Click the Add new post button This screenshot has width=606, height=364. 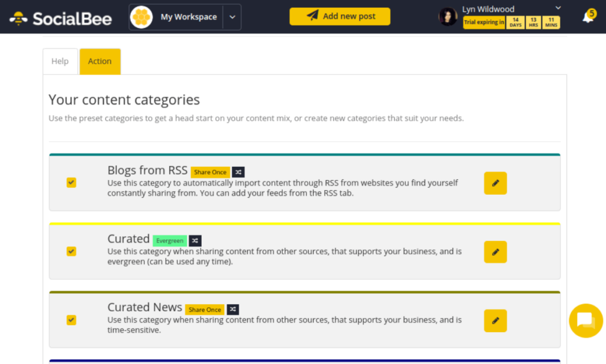(340, 16)
